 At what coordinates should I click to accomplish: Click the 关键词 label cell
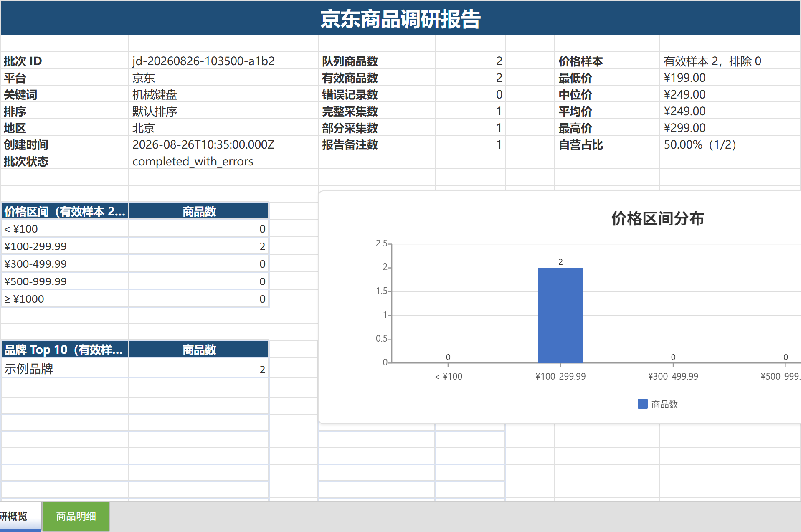[65, 94]
